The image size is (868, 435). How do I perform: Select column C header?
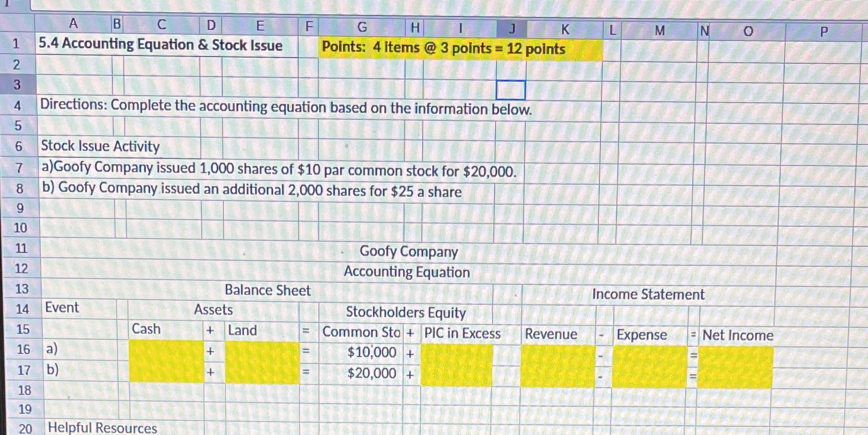pyautogui.click(x=162, y=24)
